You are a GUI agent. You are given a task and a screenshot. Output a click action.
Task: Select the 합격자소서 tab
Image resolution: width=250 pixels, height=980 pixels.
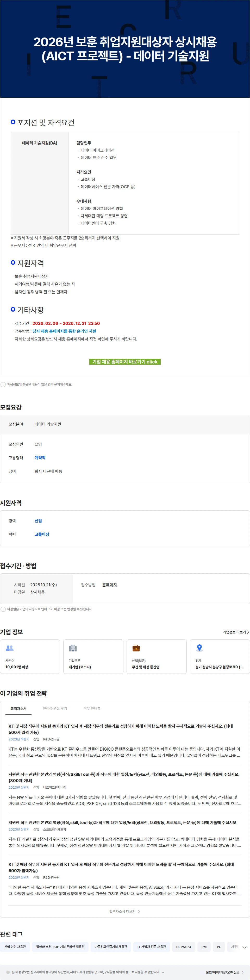point(18,708)
